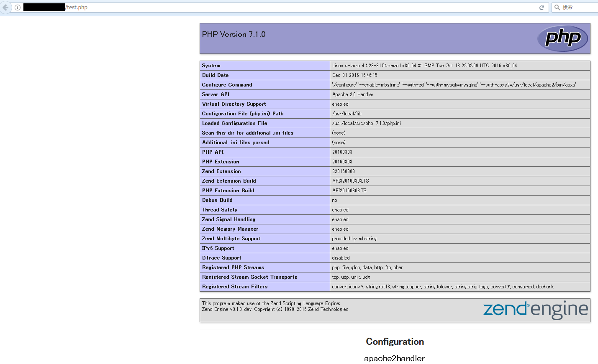Focus the address bar showing /test.php
The height and width of the screenshot is (364, 598).
(279, 8)
